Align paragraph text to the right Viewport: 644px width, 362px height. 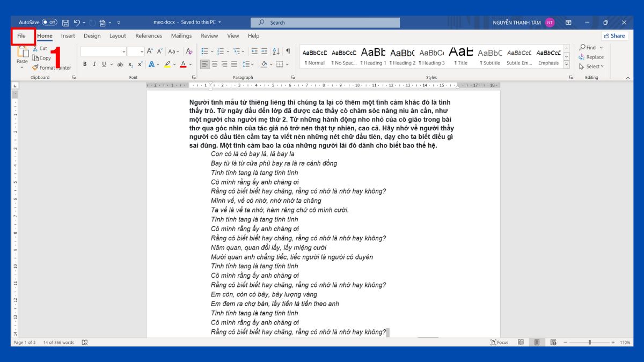[x=224, y=64]
